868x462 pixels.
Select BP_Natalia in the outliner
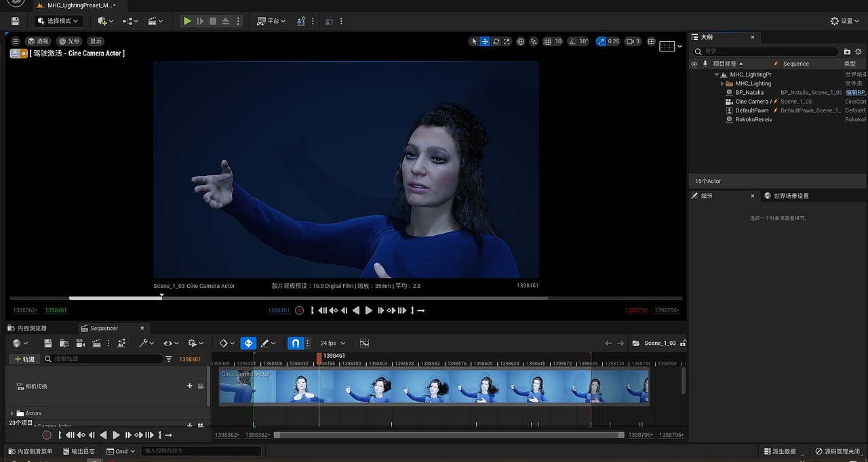tap(749, 93)
